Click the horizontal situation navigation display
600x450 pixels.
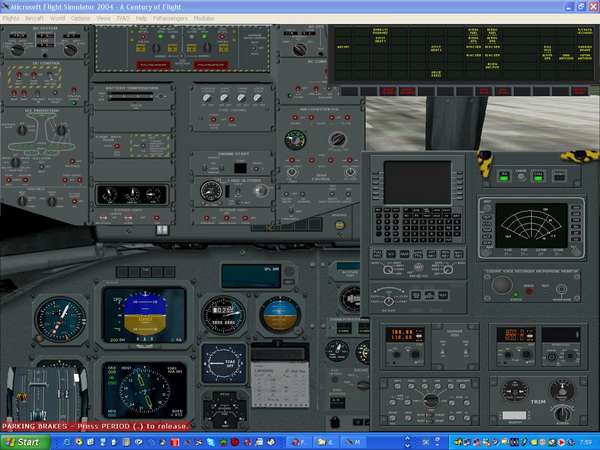coord(144,391)
